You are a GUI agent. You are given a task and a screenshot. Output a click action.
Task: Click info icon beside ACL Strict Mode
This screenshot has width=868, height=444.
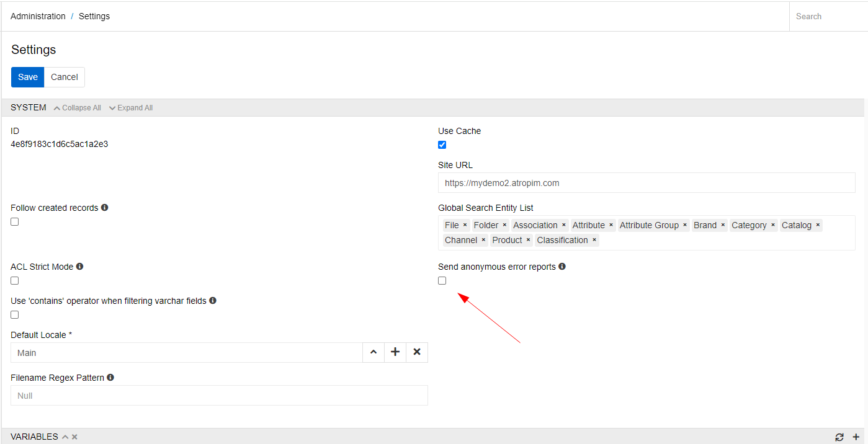click(79, 267)
